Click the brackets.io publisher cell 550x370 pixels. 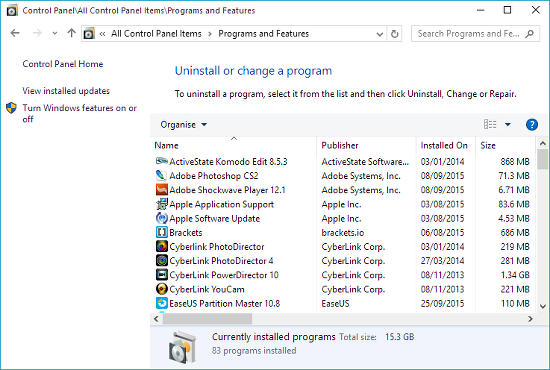343,233
